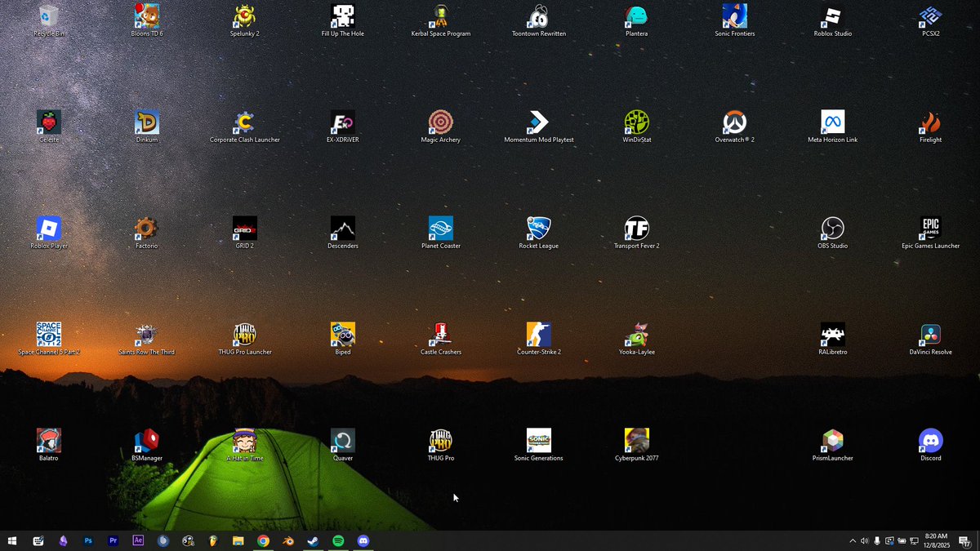Select the A Hat in Time icon

(x=245, y=445)
